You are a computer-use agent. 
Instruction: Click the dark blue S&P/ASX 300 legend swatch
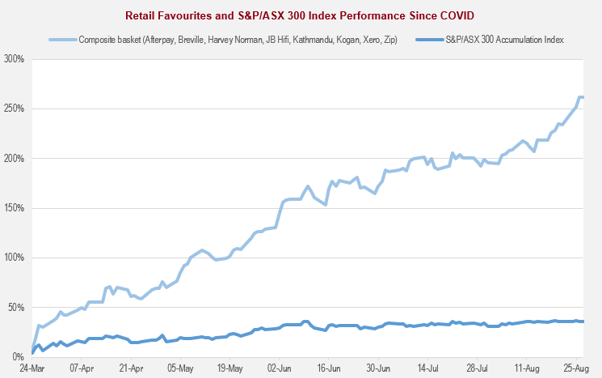[x=430, y=40]
